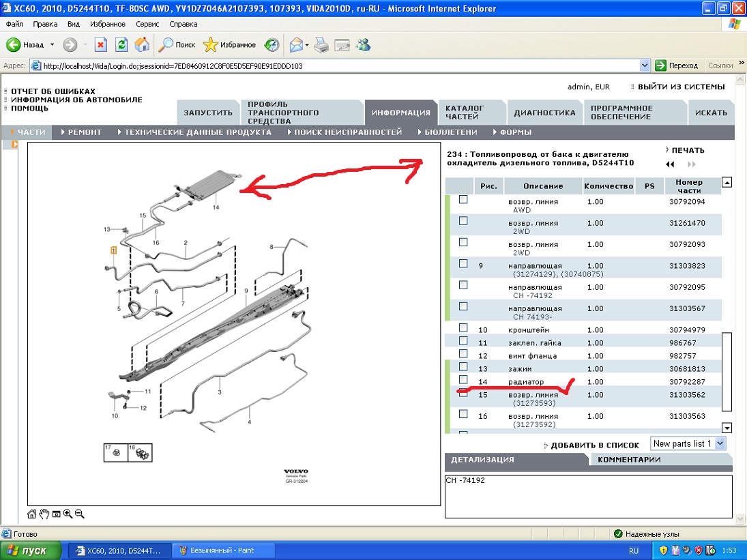Screen dimensions: 747x560
Task: Click the Mail envelope toolbar icon
Action: coord(296,45)
